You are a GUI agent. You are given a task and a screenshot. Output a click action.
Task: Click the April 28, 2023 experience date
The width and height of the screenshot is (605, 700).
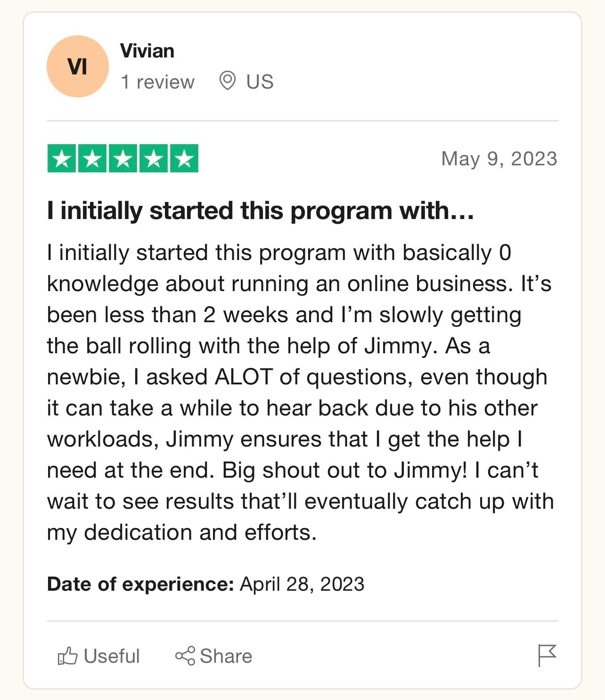302,584
